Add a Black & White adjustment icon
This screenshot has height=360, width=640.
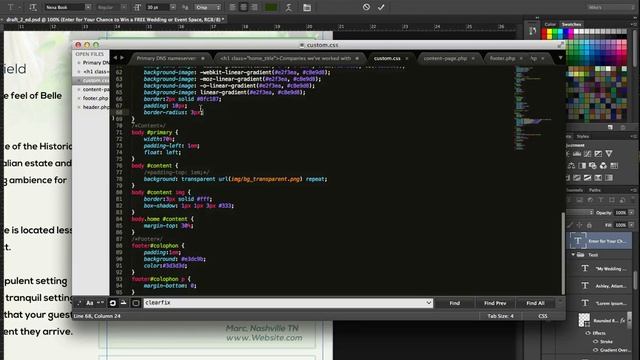(x=582, y=166)
